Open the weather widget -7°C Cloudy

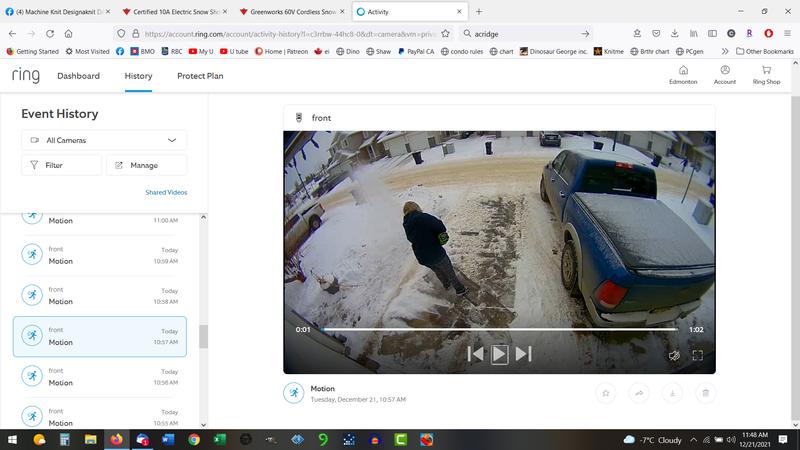click(653, 439)
